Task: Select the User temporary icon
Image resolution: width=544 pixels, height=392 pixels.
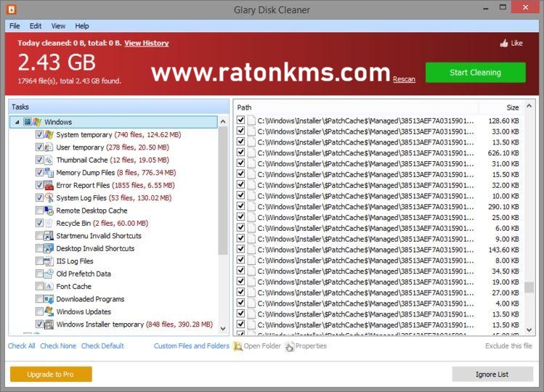Action: pos(49,147)
